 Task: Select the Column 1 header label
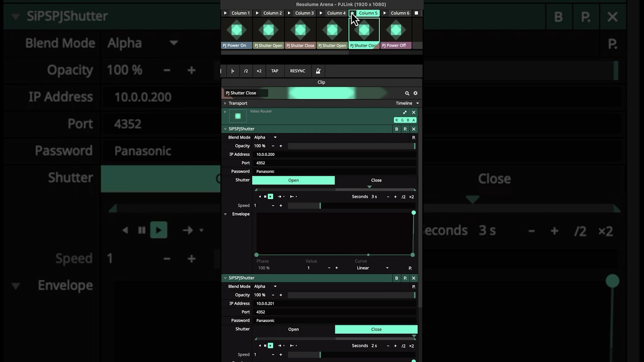click(x=240, y=13)
